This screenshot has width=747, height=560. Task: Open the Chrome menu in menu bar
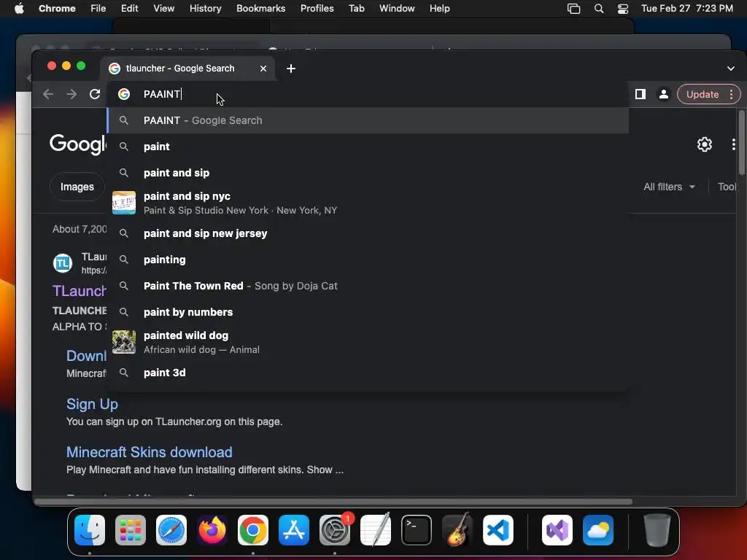(57, 9)
